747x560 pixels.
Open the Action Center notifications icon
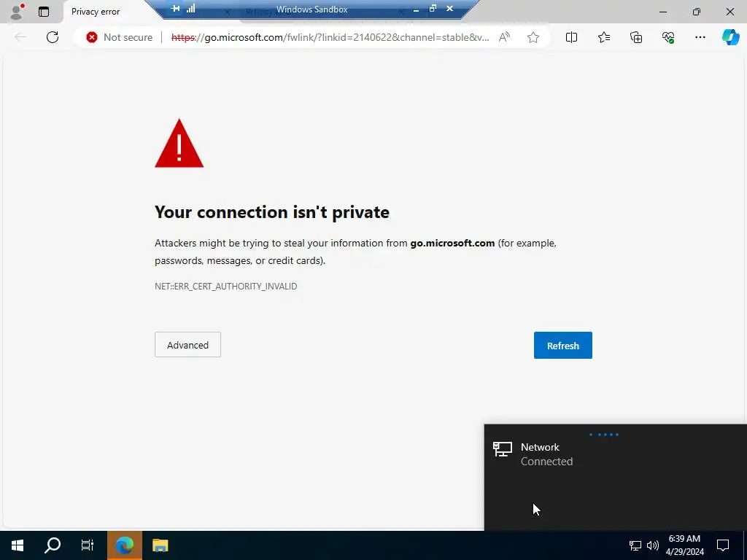723,545
